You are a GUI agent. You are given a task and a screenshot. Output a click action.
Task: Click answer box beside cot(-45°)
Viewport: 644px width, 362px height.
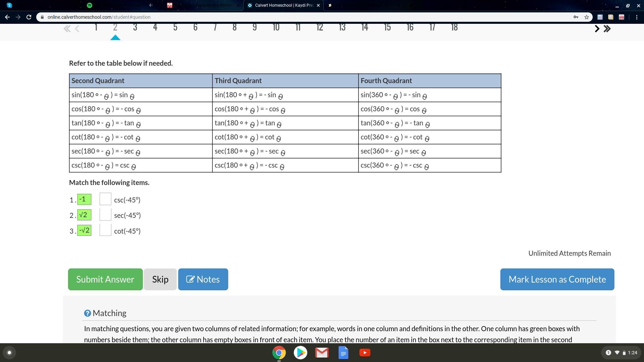[105, 230]
